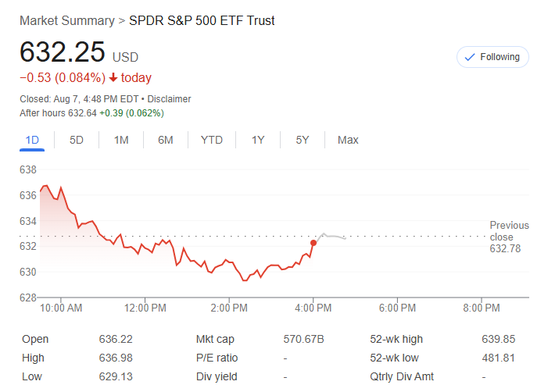The image size is (548, 392).
Task: Click the red closing price dot
Action: pos(313,243)
